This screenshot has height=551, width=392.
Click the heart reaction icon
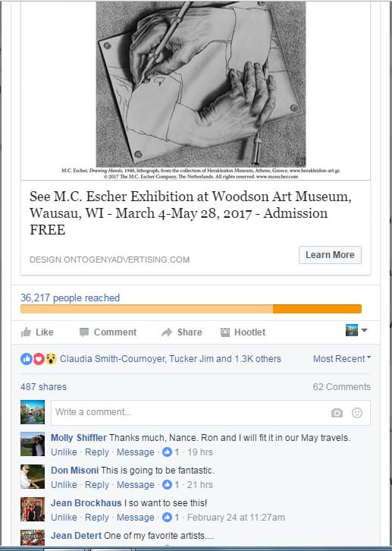(39, 359)
